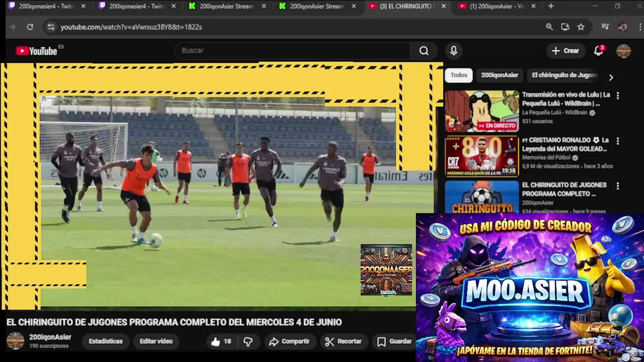This screenshot has width=644, height=362.
Task: Dislike the video with thumbs down
Action: coord(248,341)
